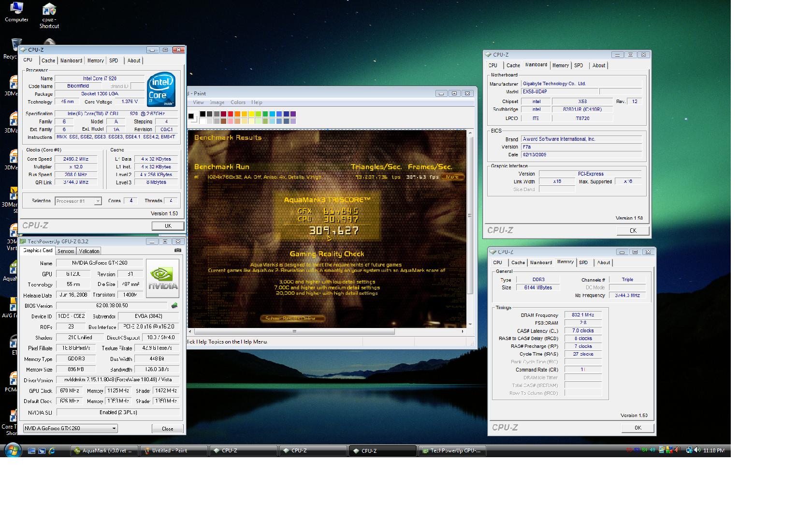Pick the red color in Paint palette
Viewport: 812px width, 508px height.
[231, 114]
